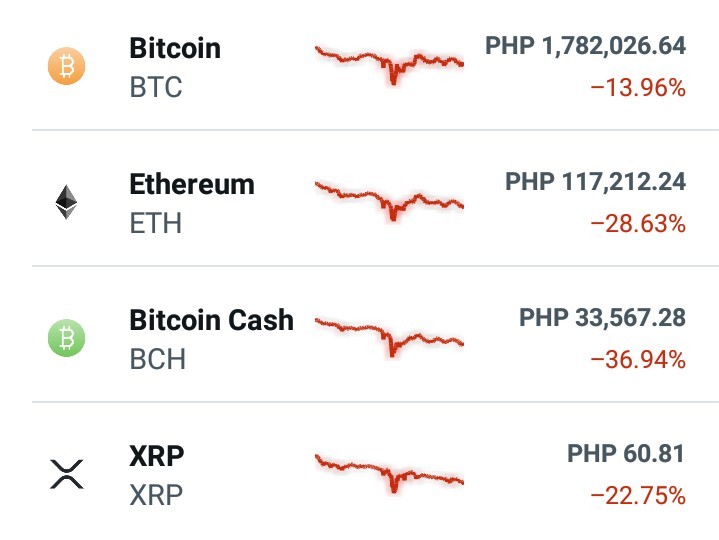Open the Bitcoin Cash price trend sparkline
The image size is (719, 540).
point(389,336)
